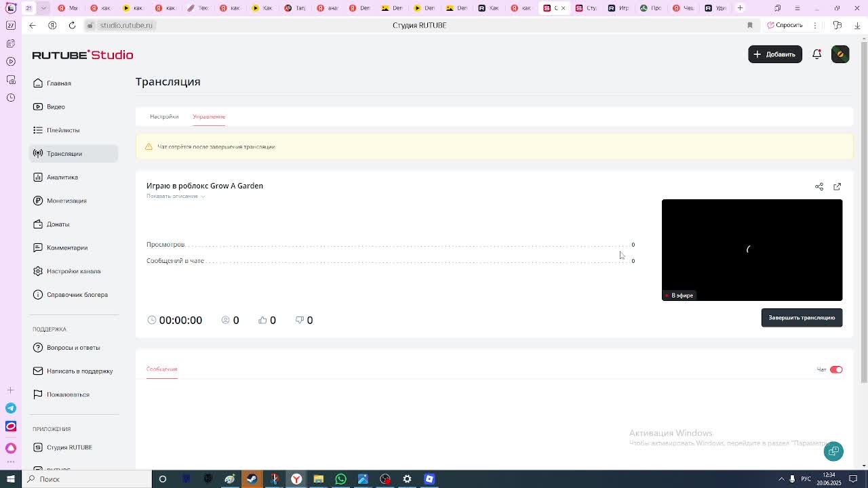Select the Управление tab
The height and width of the screenshot is (488, 868).
tap(209, 117)
